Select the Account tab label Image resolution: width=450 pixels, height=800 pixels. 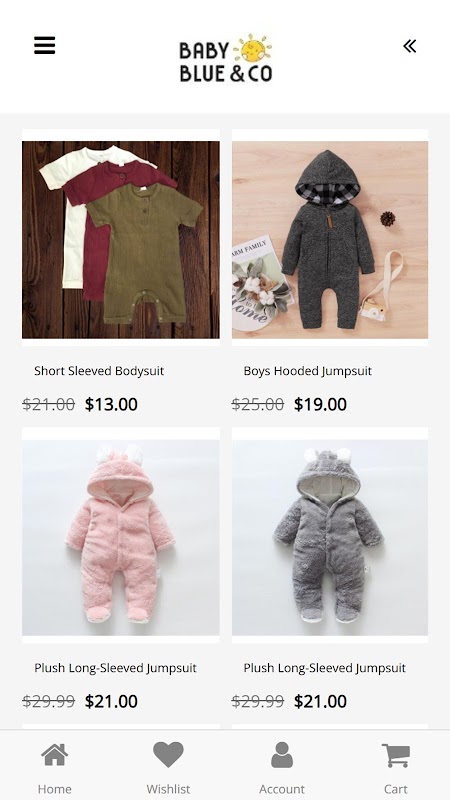pyautogui.click(x=282, y=789)
